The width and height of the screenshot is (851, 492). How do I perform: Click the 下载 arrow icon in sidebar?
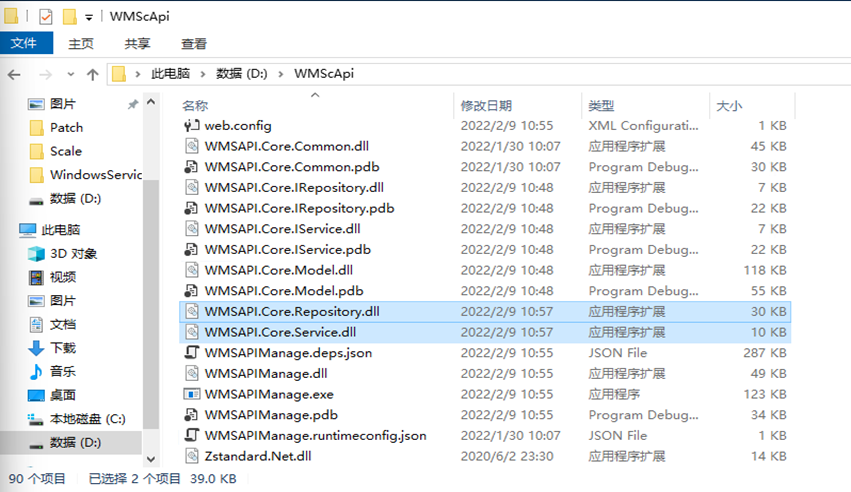[x=36, y=348]
